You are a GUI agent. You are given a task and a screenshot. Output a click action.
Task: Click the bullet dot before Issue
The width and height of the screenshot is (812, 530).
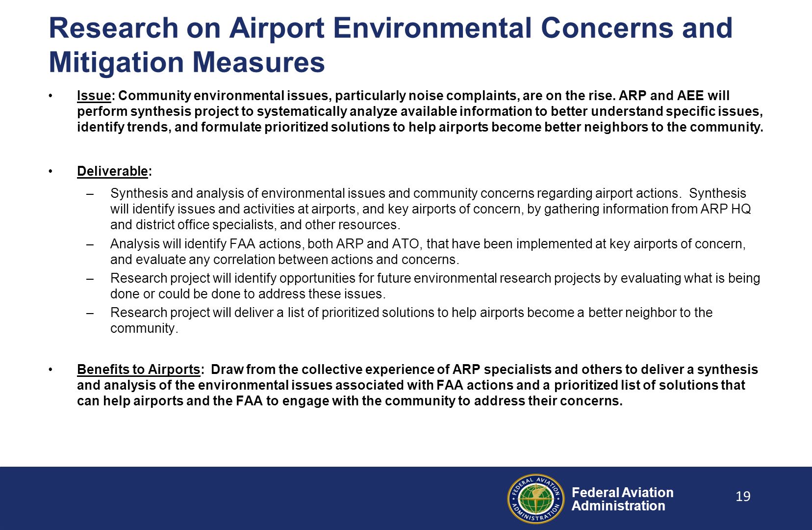pyautogui.click(x=51, y=96)
